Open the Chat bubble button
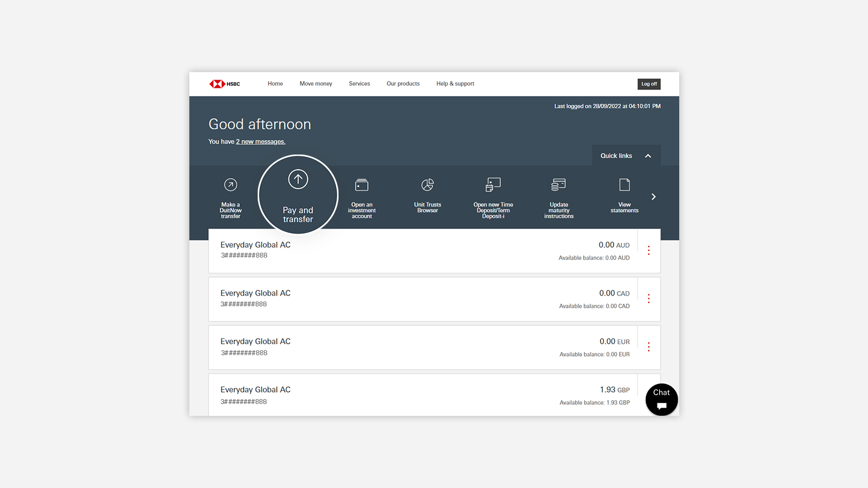Screen dimensions: 868x488 point(661,400)
